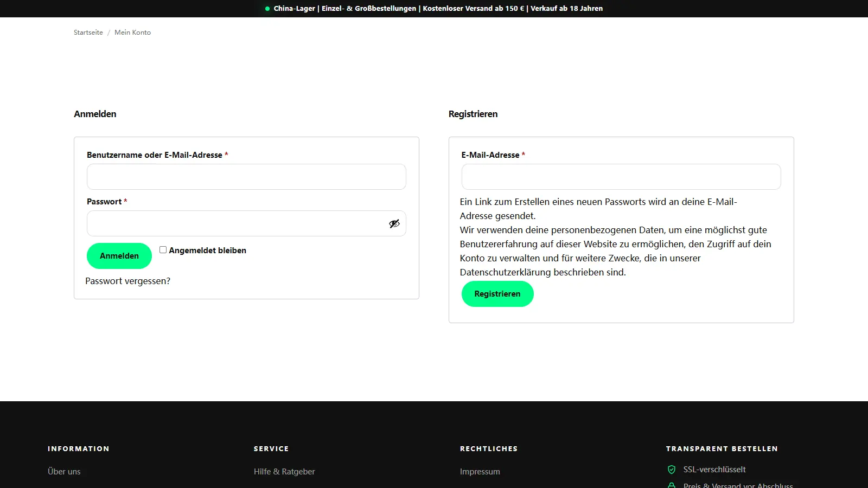Image resolution: width=868 pixels, height=488 pixels.
Task: Open the Über uns footer link
Action: click(64, 472)
